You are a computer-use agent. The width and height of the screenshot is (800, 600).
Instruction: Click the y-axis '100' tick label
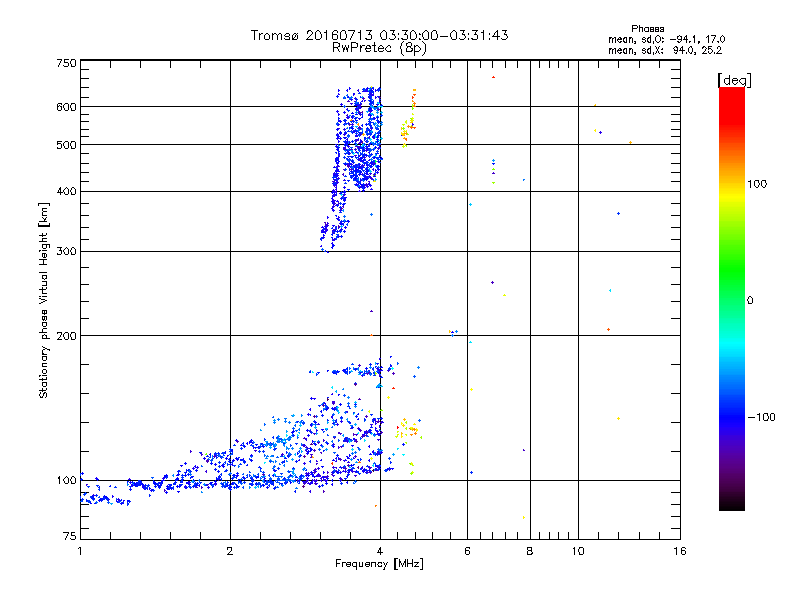[x=67, y=481]
